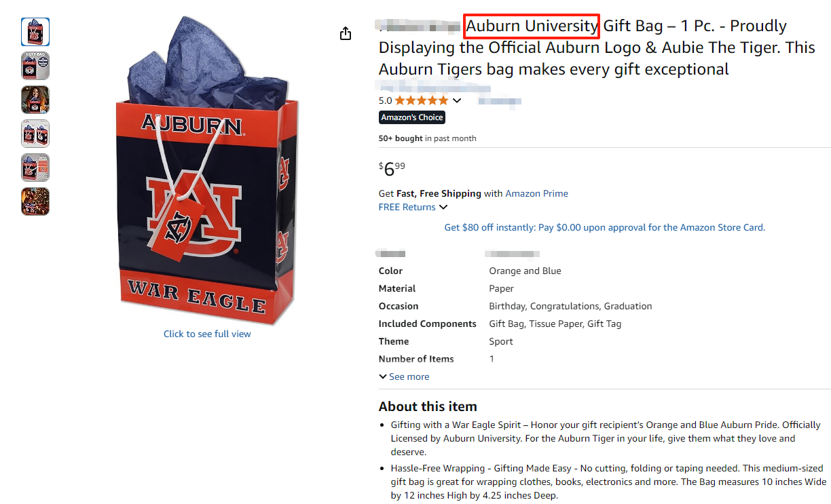Click the Amazon Prime link
The height and width of the screenshot is (504, 831).
coord(536,193)
